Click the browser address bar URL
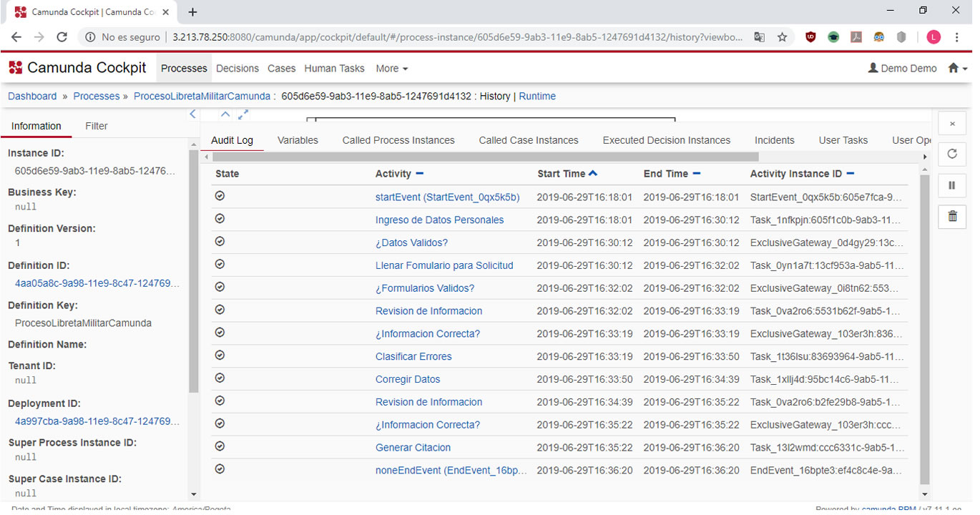Viewport: 980px width, 515px height. (458, 37)
